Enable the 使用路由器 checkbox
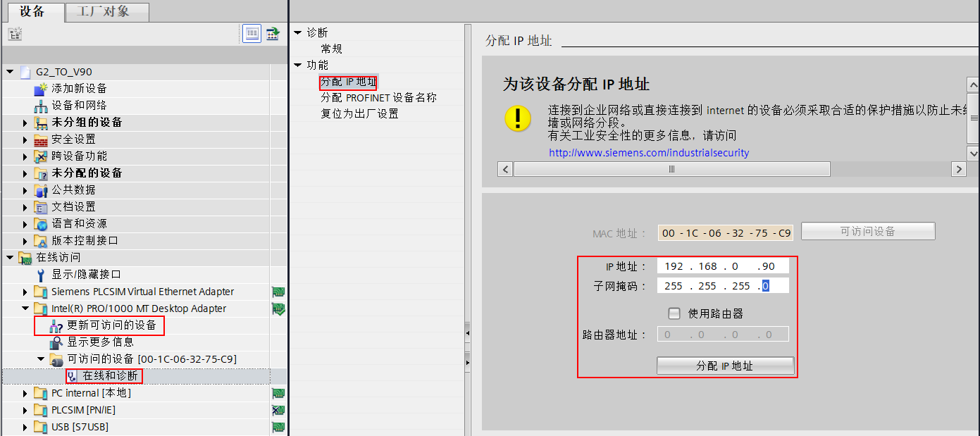Viewport: 980px width, 436px height. [x=674, y=313]
